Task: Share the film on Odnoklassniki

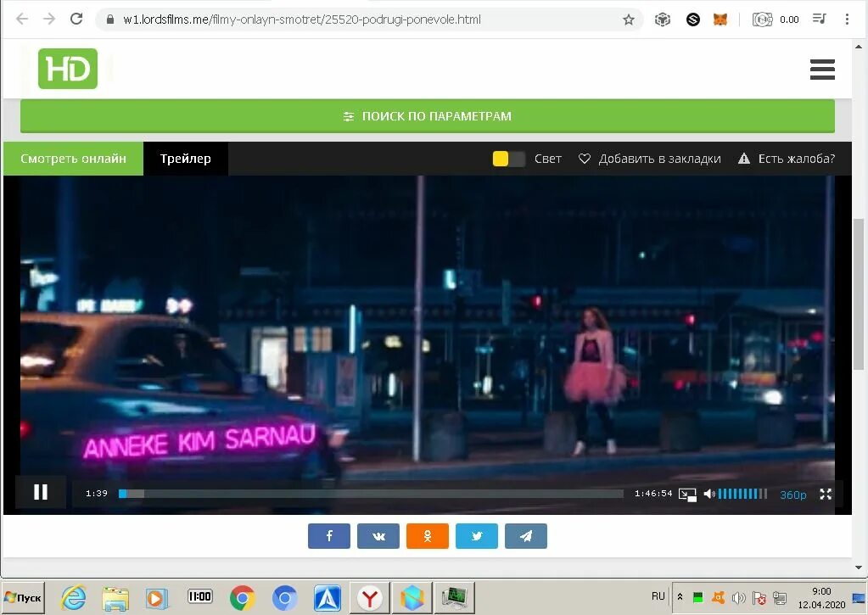Action: point(428,536)
